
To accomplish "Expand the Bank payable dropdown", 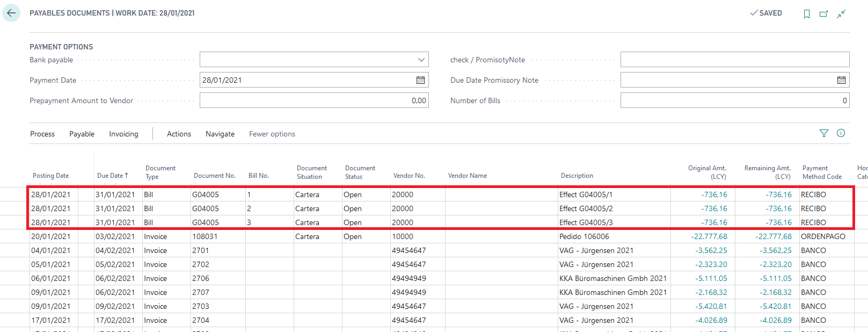I will coord(421,60).
